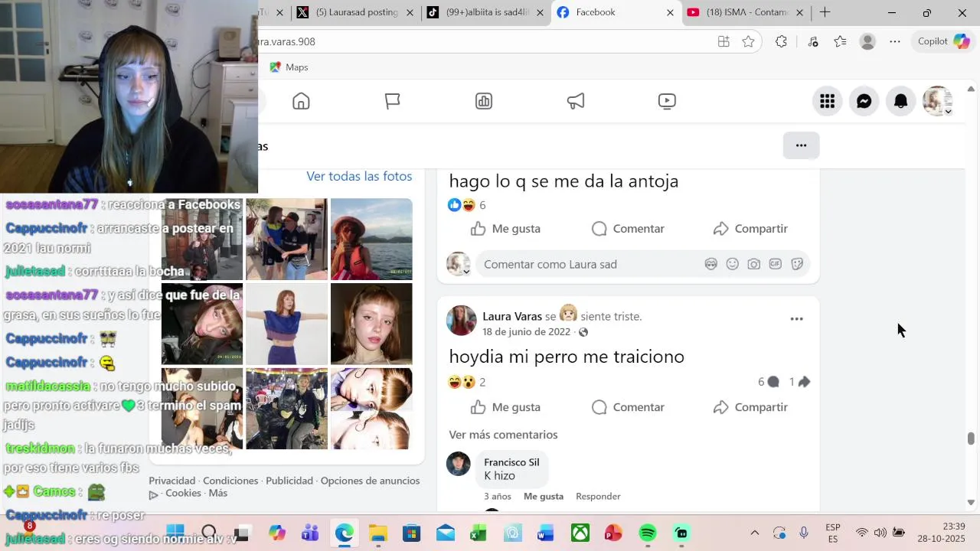980x551 pixels.
Task: Open Laura Varas author name link
Action: 512,316
